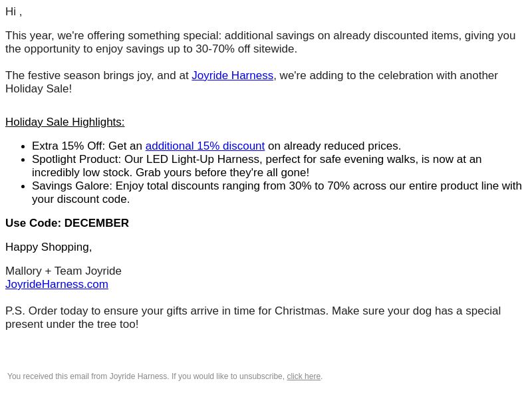Click the Extra 15% Off bullet text
Image resolution: width=532 pixels, height=399 pixels.
pyautogui.click(x=217, y=146)
